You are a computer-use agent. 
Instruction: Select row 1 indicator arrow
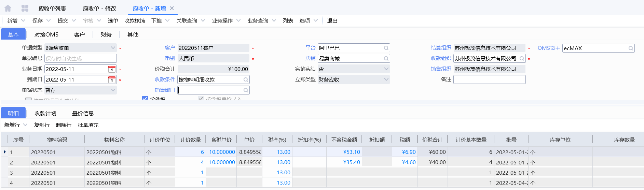(x=5, y=152)
